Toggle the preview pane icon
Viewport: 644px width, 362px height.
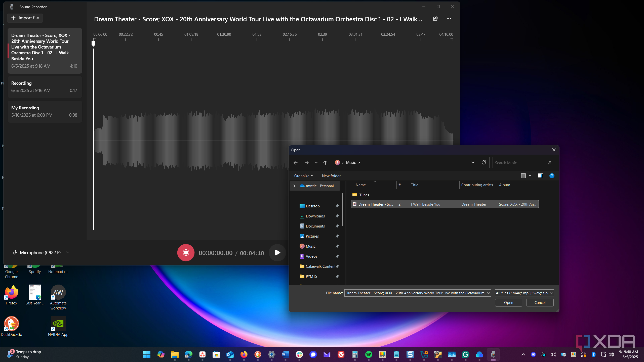click(540, 176)
